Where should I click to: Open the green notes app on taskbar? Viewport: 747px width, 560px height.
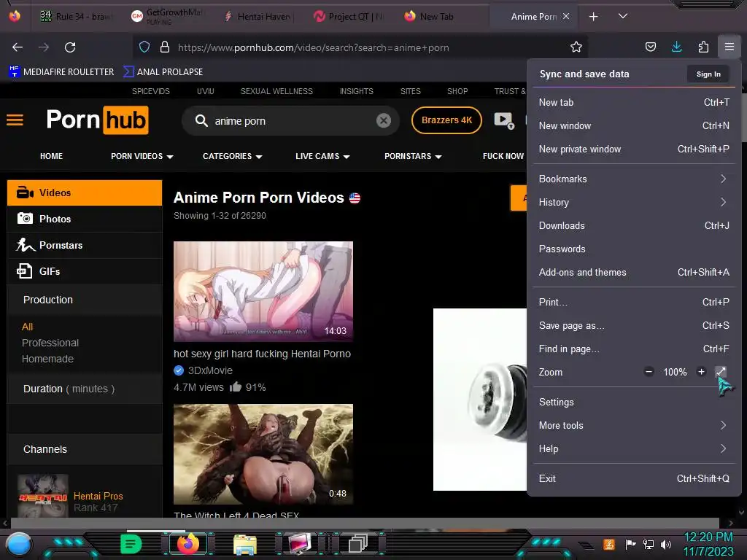(x=131, y=544)
